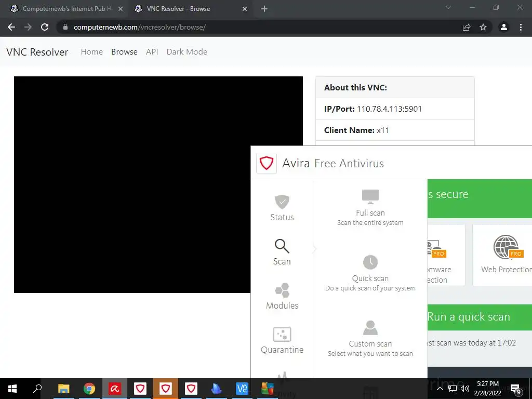
Task: Open File Explorer from taskbar
Action: [x=64, y=389]
